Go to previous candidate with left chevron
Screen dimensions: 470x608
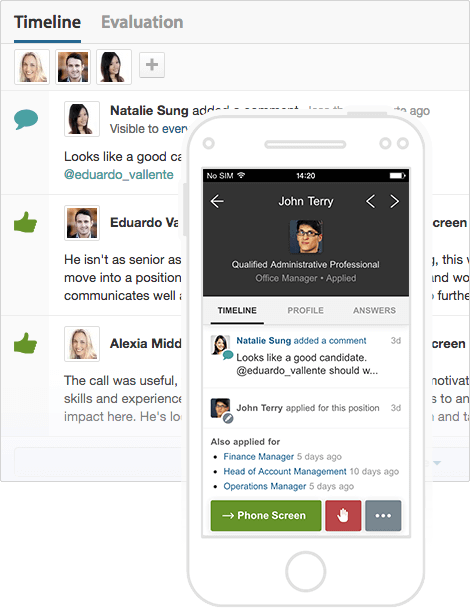pos(370,201)
